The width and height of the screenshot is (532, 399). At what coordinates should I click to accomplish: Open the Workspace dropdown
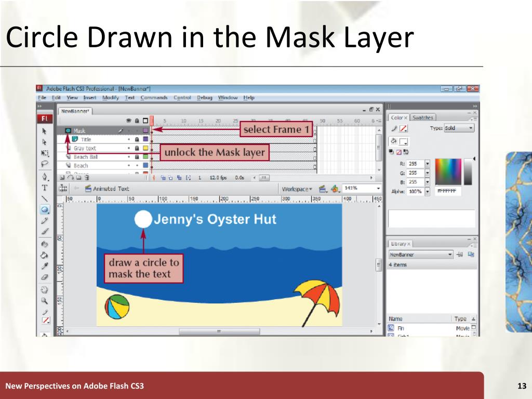[297, 189]
